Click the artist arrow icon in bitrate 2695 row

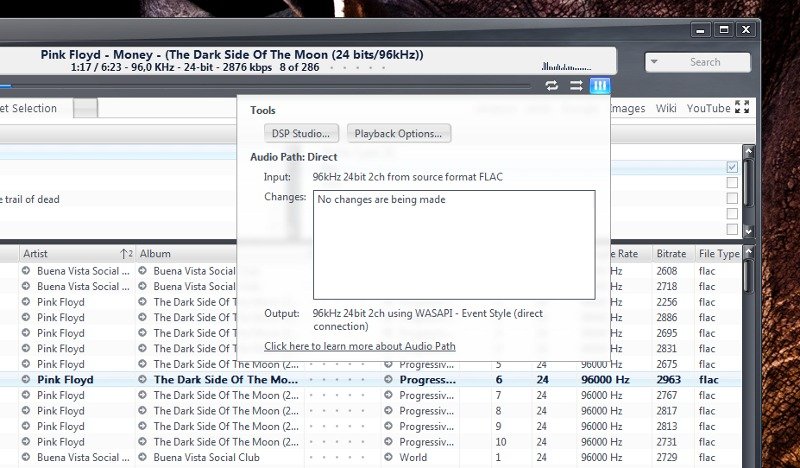click(26, 333)
